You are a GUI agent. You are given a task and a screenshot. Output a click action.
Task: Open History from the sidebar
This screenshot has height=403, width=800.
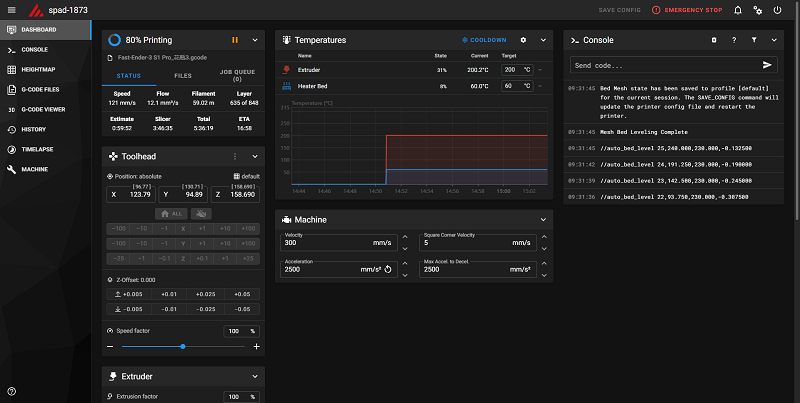pyautogui.click(x=45, y=129)
